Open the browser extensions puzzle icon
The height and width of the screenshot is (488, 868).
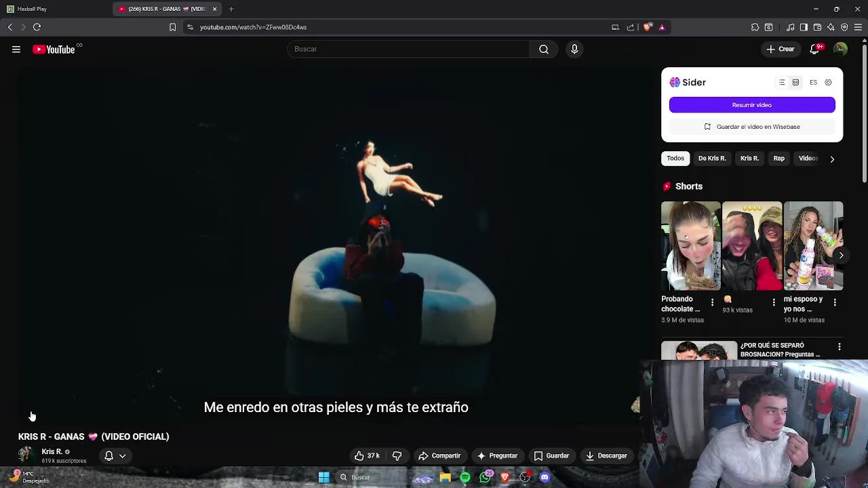click(x=755, y=27)
